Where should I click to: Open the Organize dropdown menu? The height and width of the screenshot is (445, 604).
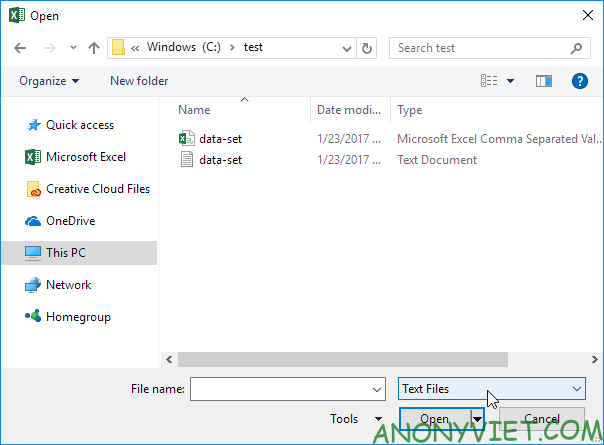pos(48,81)
